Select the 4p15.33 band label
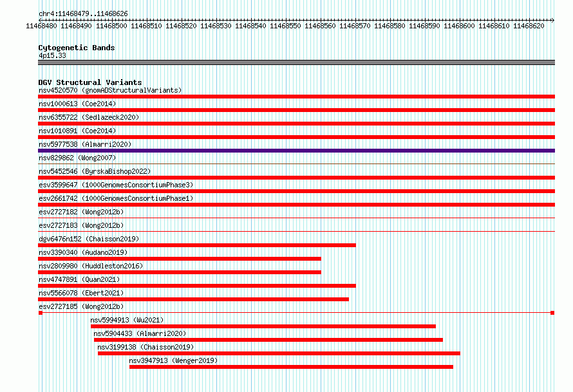 click(x=52, y=55)
